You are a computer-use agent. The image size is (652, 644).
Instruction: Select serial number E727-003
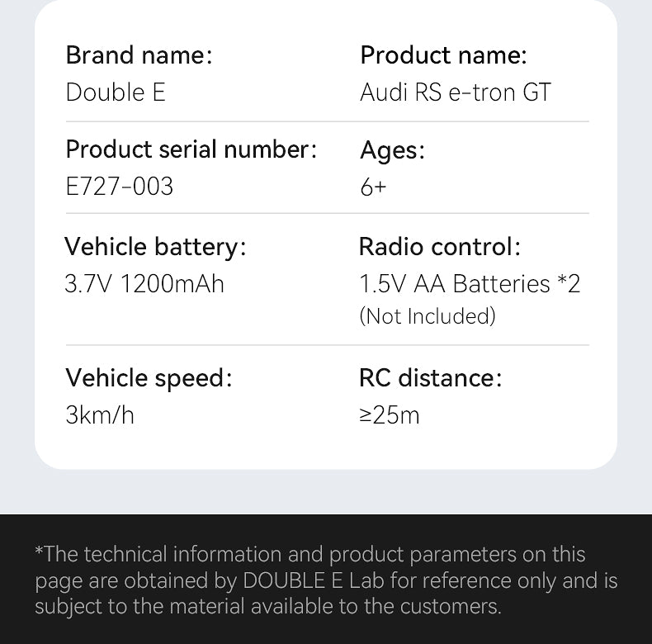click(x=120, y=187)
